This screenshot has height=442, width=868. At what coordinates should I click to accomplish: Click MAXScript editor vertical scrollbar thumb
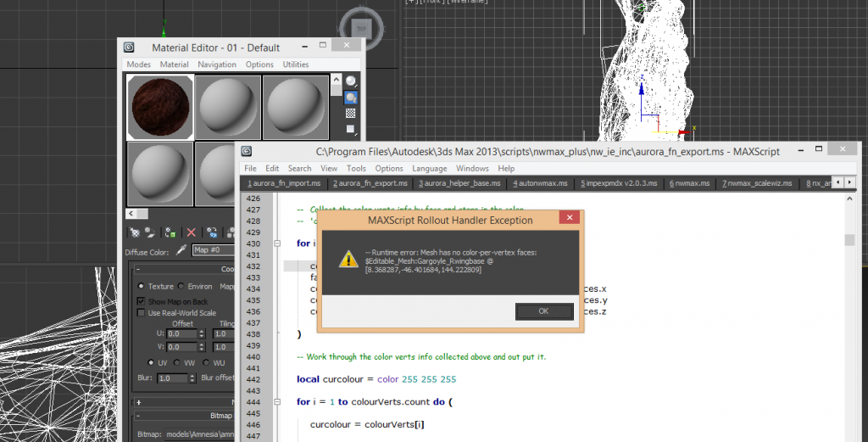tap(849, 240)
